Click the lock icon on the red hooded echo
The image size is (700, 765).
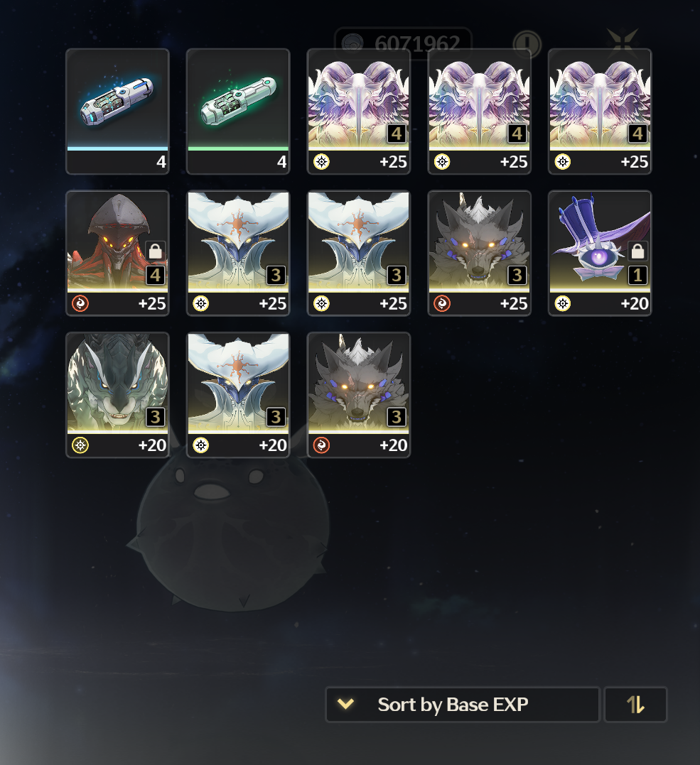tap(155, 251)
